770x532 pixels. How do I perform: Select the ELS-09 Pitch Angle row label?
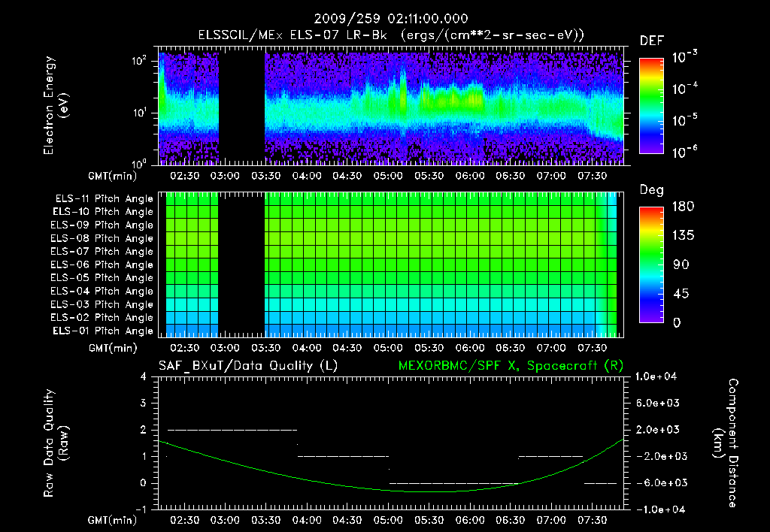(x=102, y=225)
